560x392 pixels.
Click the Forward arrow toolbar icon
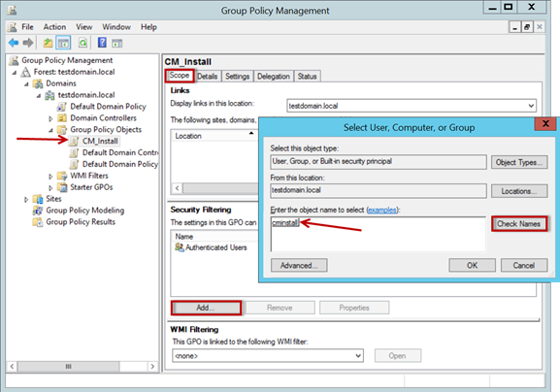point(28,44)
